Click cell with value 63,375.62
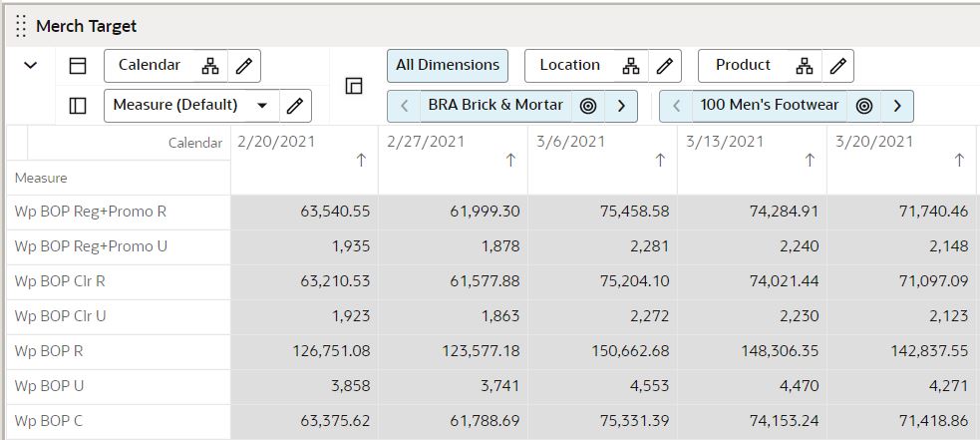Viewport: 980px width, 440px height. (x=304, y=421)
